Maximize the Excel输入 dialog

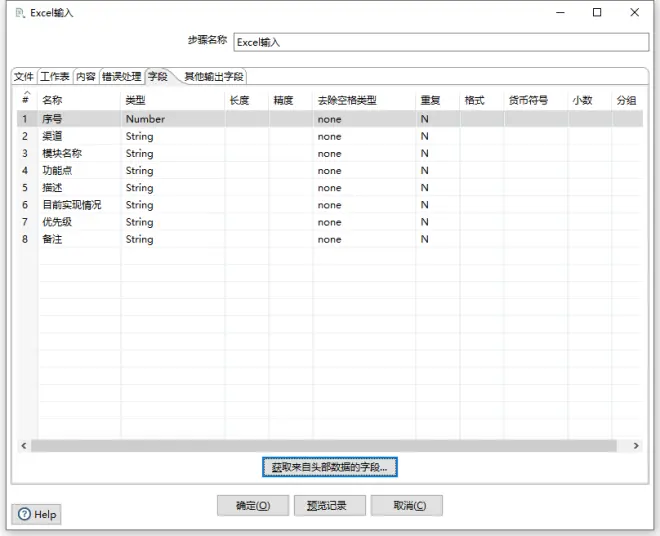coord(597,13)
